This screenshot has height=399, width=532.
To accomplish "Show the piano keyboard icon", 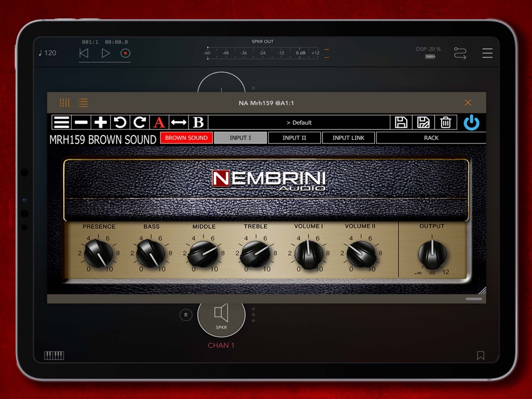I will click(54, 355).
